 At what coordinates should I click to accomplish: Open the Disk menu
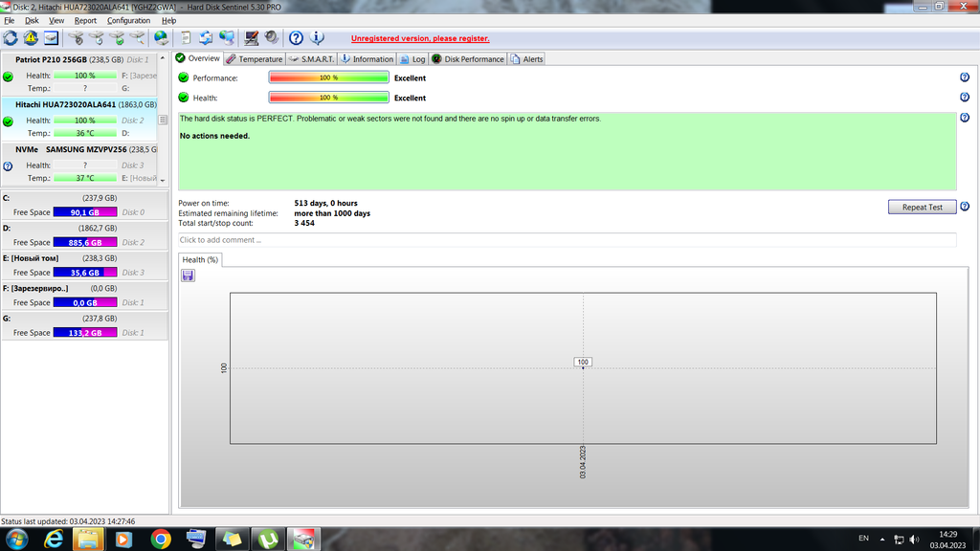tap(32, 21)
